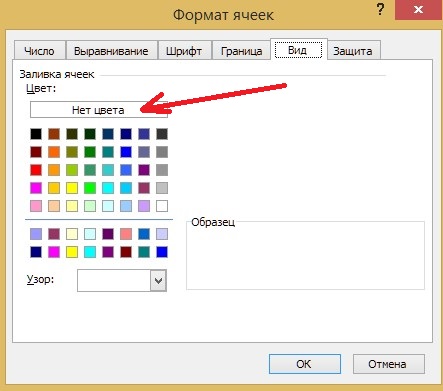Pick the yellow swatch in the bottom palette row

(x=72, y=252)
